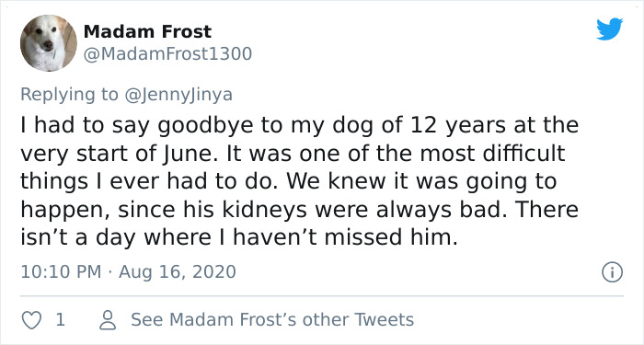Click the tweet line starting 'I had to say goodbye'
The image size is (644, 345).
[299, 126]
